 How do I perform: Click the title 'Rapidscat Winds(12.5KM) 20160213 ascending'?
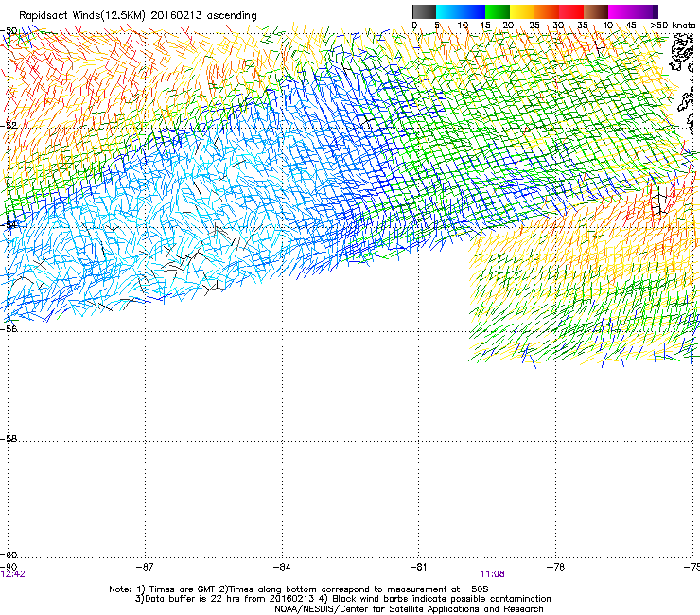(x=138, y=16)
